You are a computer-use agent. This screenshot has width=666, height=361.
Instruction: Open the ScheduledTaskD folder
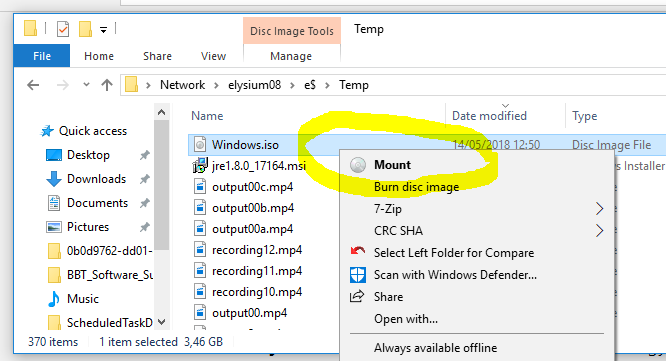pyautogui.click(x=109, y=323)
